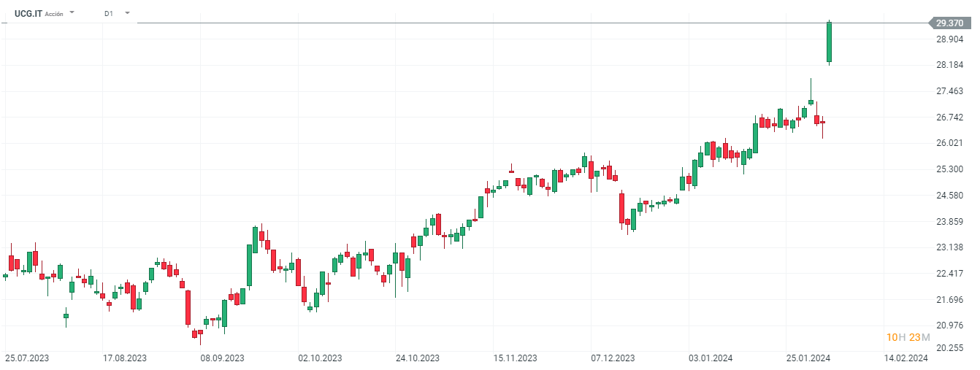The width and height of the screenshot is (980, 370).
Task: Click the 08.09.2023 date label
Action: (222, 358)
